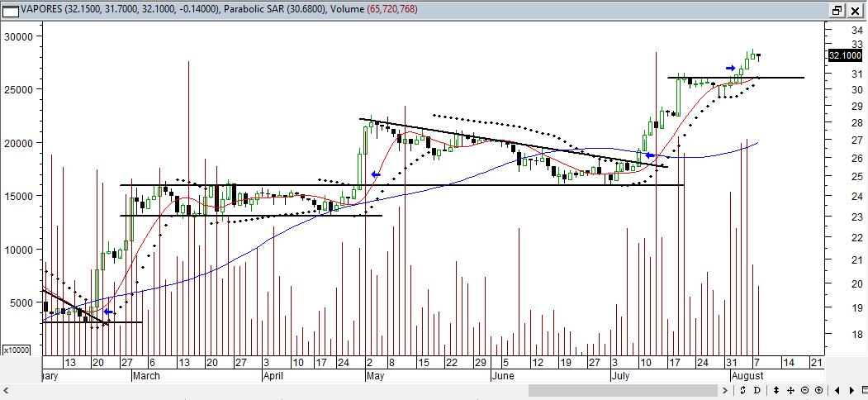
Task: Click the 31 date tick before August
Action: [x=733, y=362]
